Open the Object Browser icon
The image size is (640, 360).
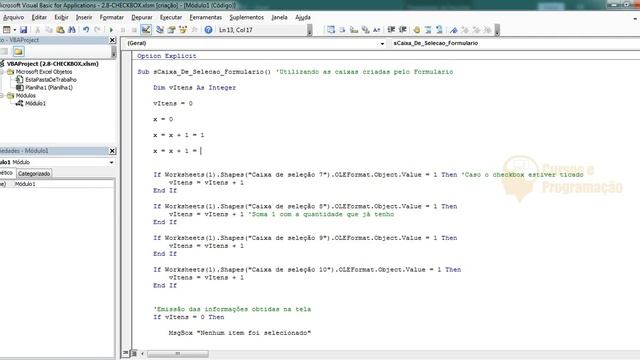[x=183, y=30]
